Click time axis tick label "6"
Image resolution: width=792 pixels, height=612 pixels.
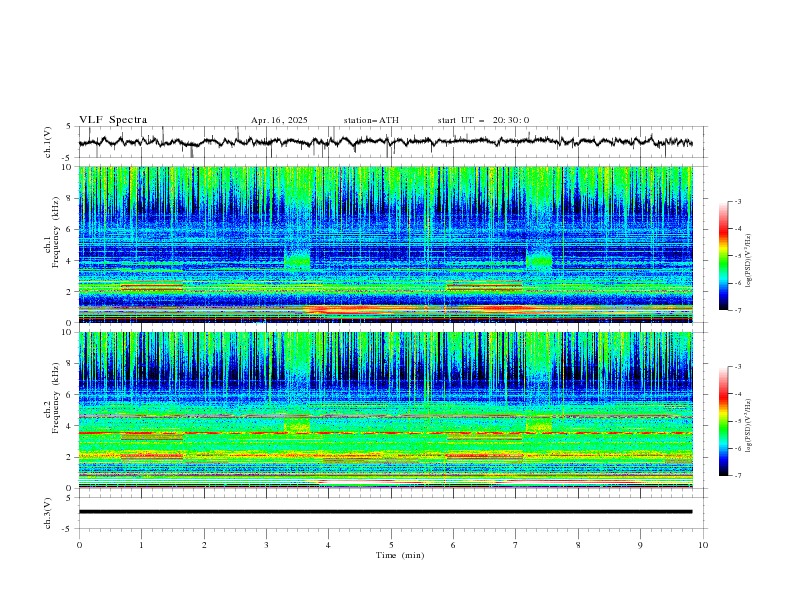click(453, 545)
